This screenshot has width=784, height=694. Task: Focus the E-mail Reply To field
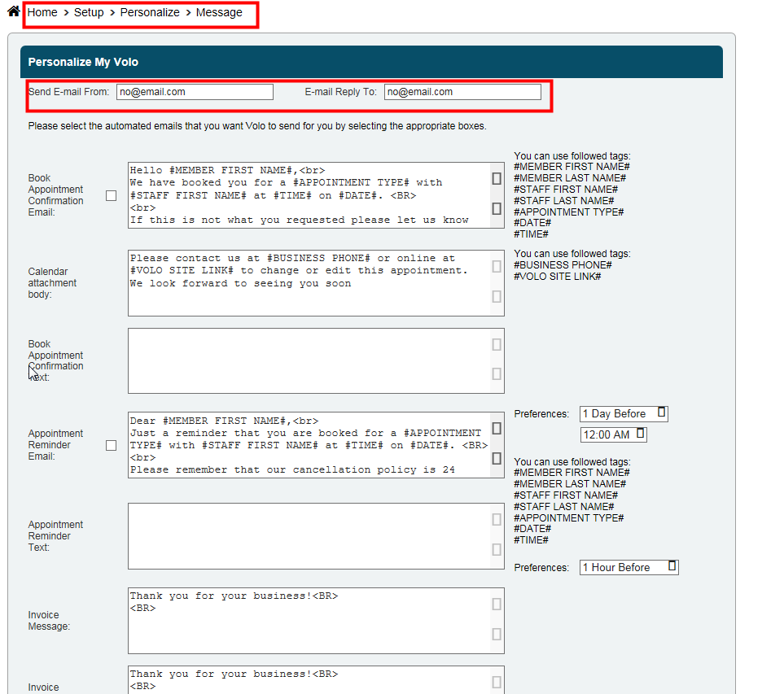click(462, 92)
